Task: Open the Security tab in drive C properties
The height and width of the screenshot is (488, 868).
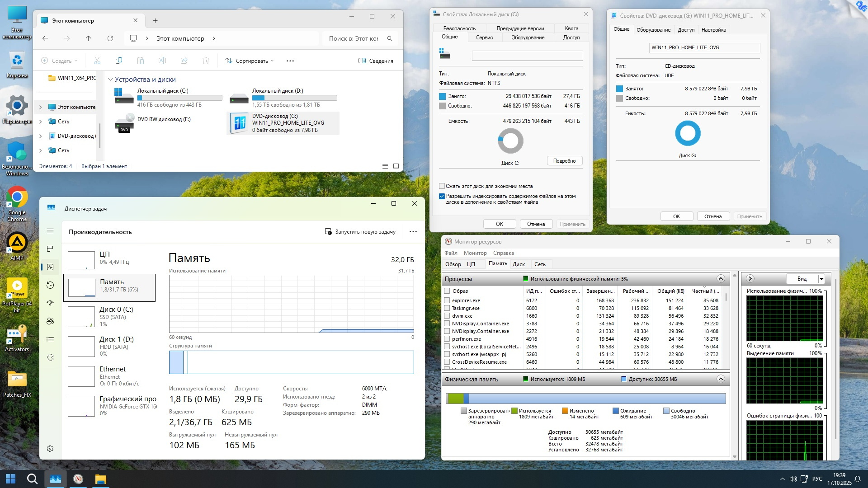Action: [x=459, y=28]
